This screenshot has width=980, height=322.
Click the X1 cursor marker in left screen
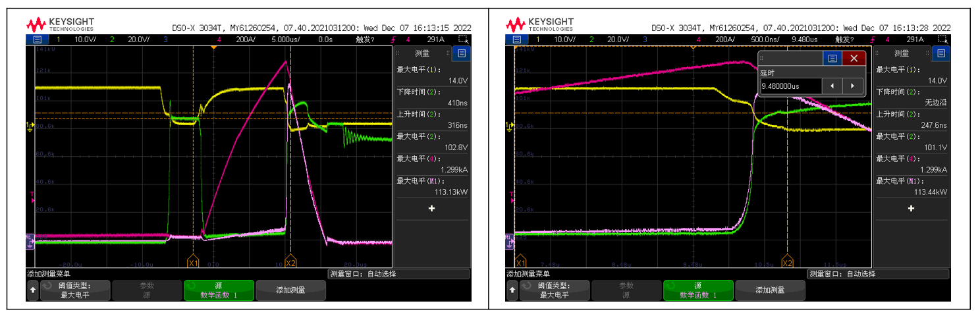193,263
